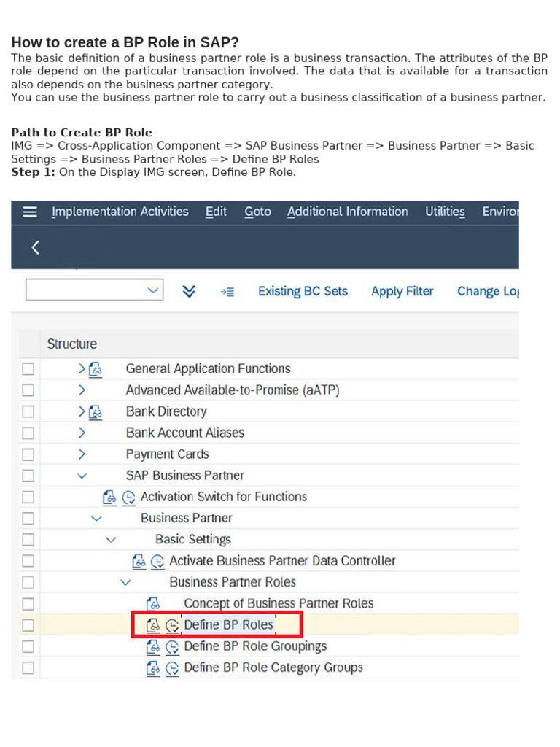This screenshot has height=747, width=560.
Task: Expand General Application Functions node
Action: pos(82,368)
